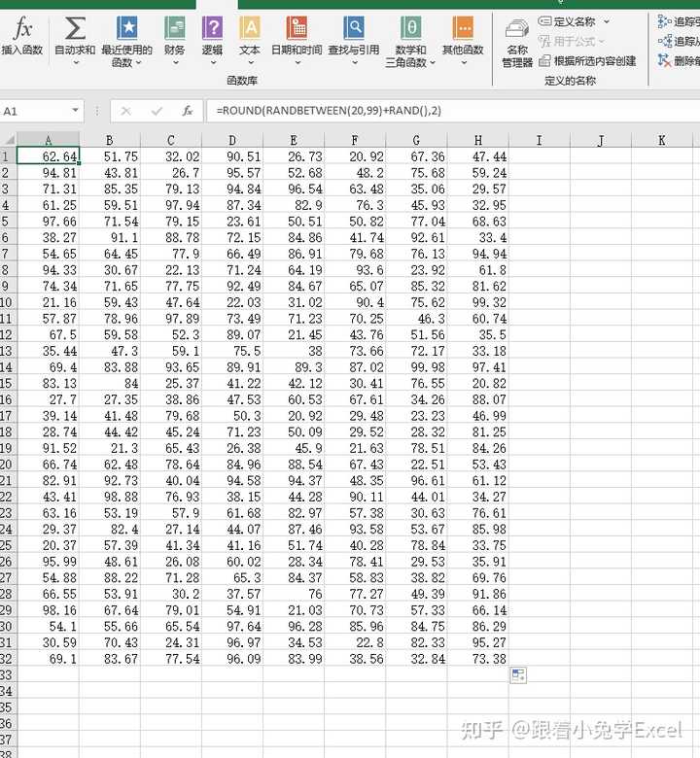The width and height of the screenshot is (700, 758).
Task: Open the Financial (财务) functions icon
Action: (175, 28)
